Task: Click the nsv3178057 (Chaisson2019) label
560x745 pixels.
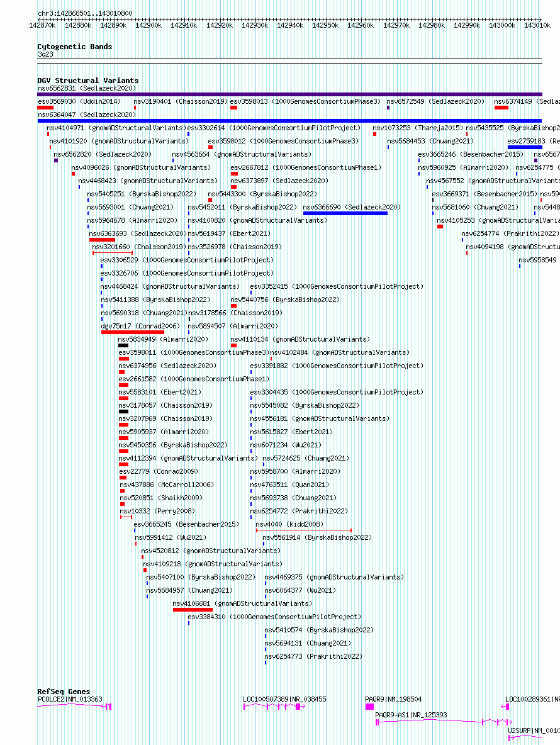Action: 165,405
